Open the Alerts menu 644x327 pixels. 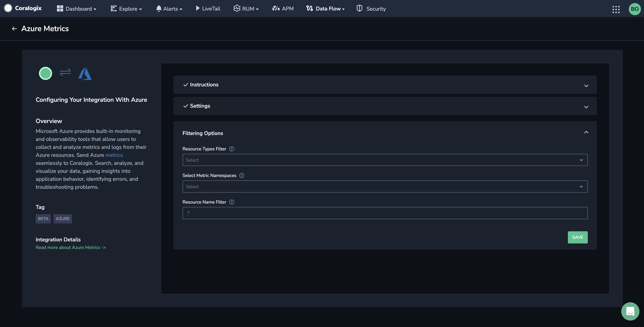click(169, 9)
